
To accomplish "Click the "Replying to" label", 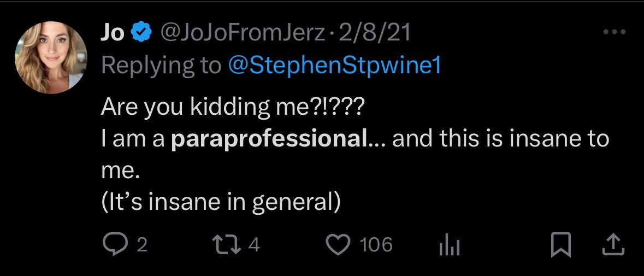I will (160, 65).
